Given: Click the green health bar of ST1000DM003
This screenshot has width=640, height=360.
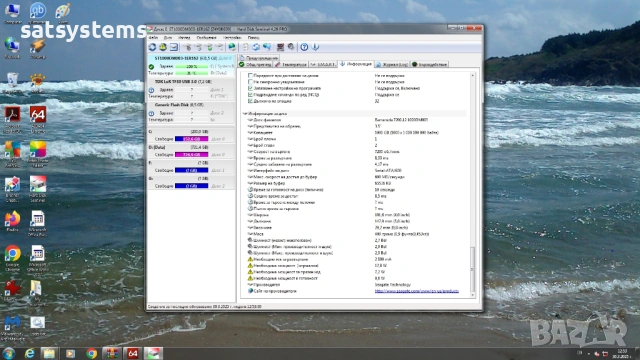Looking at the screenshot, I should click(191, 67).
